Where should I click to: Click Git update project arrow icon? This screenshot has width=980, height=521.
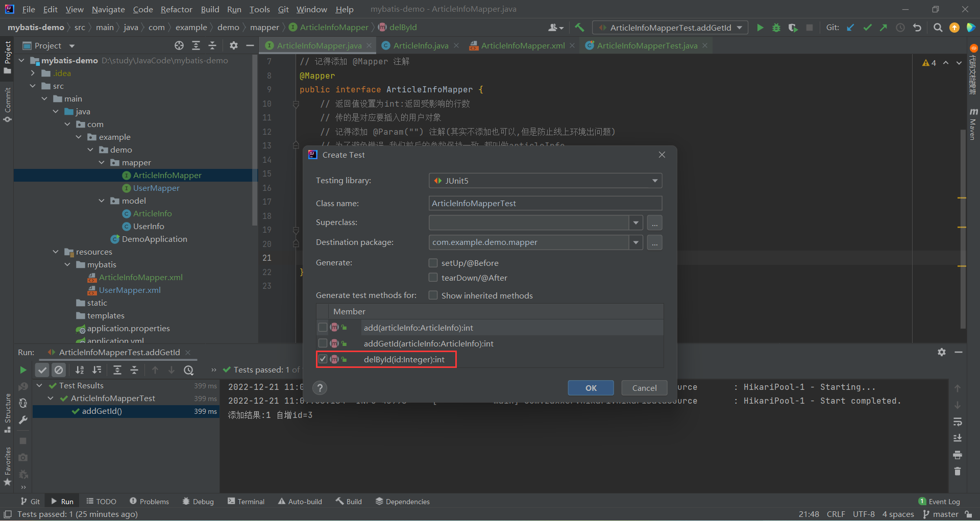click(x=851, y=28)
